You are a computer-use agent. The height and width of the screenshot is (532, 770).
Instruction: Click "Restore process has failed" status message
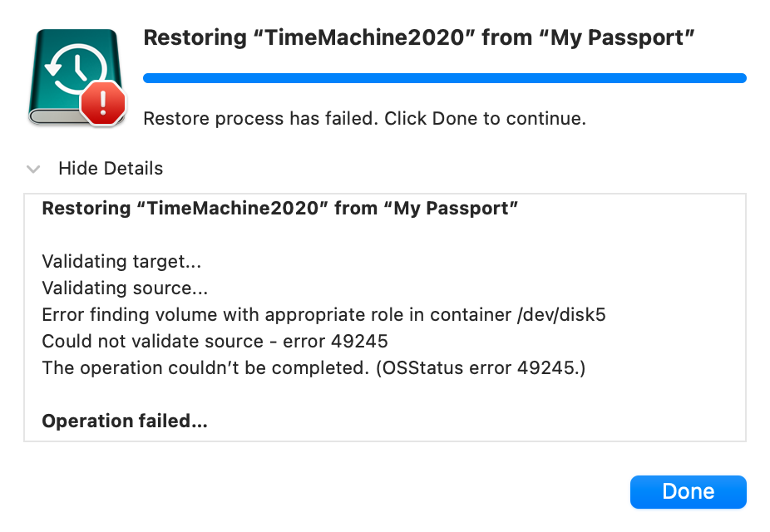point(364,118)
